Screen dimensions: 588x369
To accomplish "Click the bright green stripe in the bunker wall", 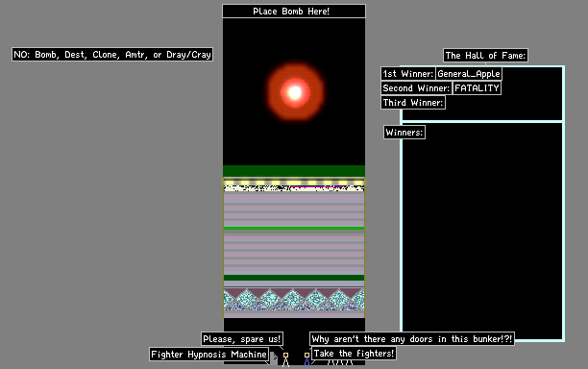I will pos(294,228).
